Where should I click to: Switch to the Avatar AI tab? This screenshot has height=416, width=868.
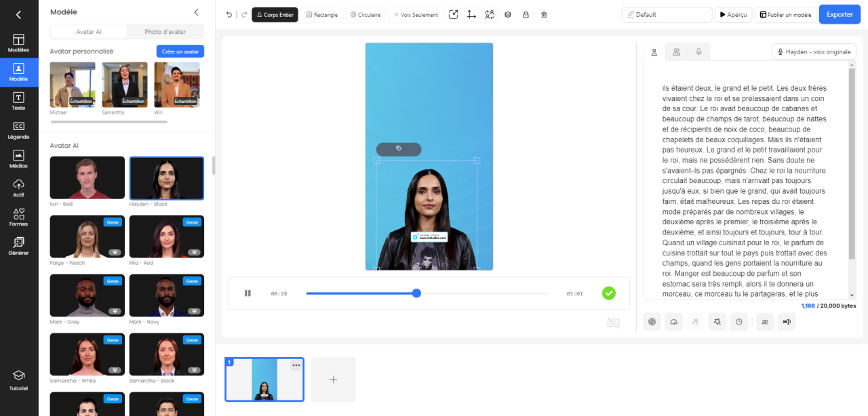(x=89, y=32)
